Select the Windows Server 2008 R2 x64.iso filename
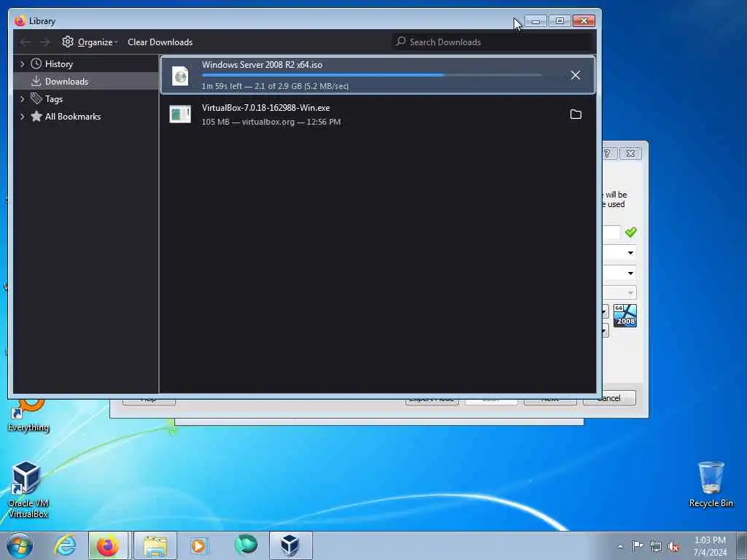Image resolution: width=747 pixels, height=560 pixels. tap(262, 65)
